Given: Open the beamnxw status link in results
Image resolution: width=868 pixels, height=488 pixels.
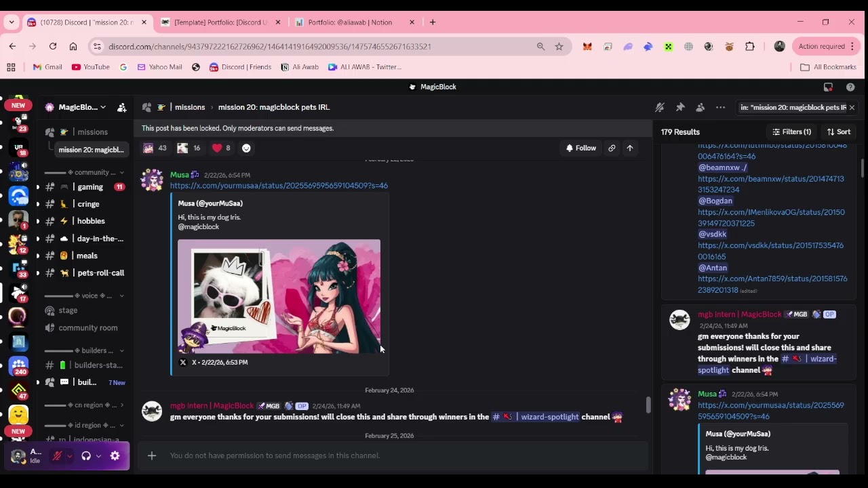Looking at the screenshot, I should point(771,184).
